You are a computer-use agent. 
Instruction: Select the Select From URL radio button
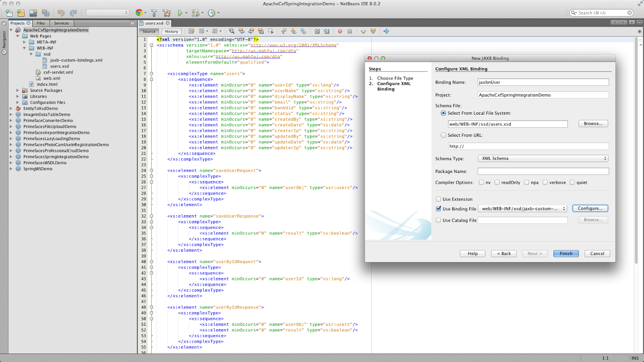coord(443,135)
